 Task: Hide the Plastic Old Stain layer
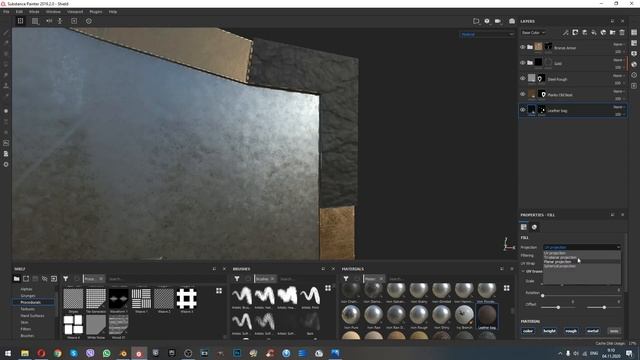pos(522,94)
